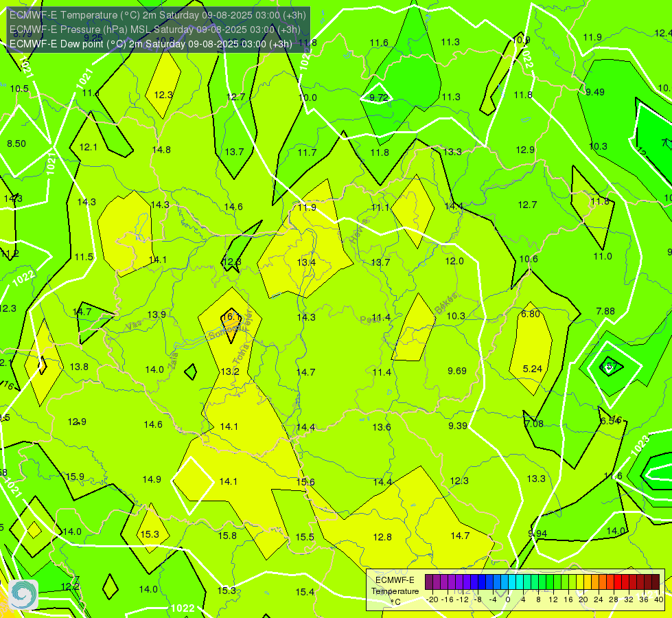Image resolution: width=672 pixels, height=618 pixels.
Task: Click the 15.8 value on the map
Action: tap(227, 535)
